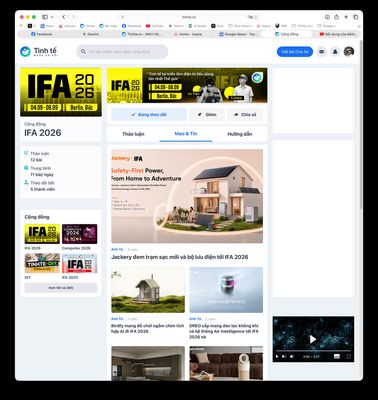Show the tab overview icon
The height and width of the screenshot is (400, 378).
pyautogui.click(x=356, y=17)
